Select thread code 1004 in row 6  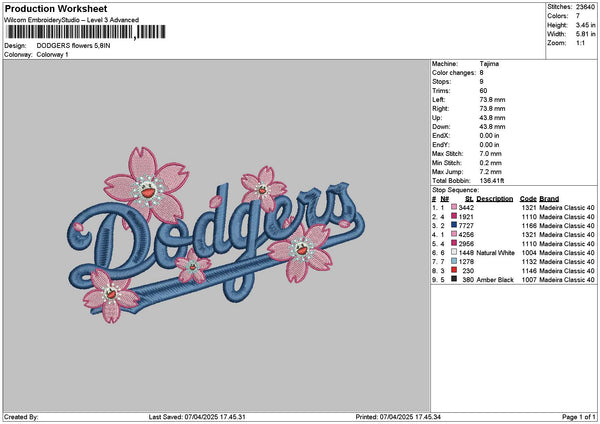pos(529,253)
